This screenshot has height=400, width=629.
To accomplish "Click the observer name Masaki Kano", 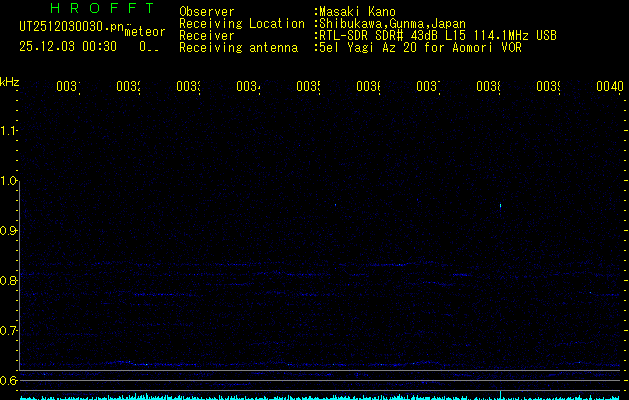I will (357, 12).
